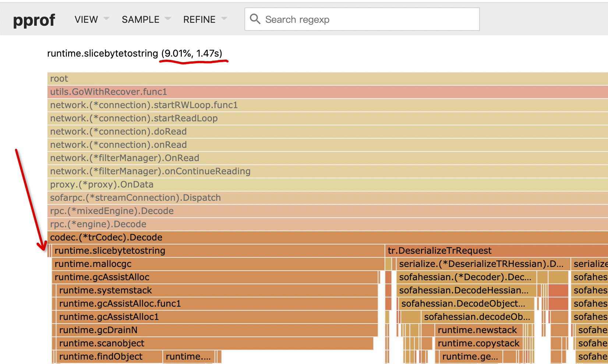Click the pprof logo title
Screen dimensions: 608x364
click(34, 20)
